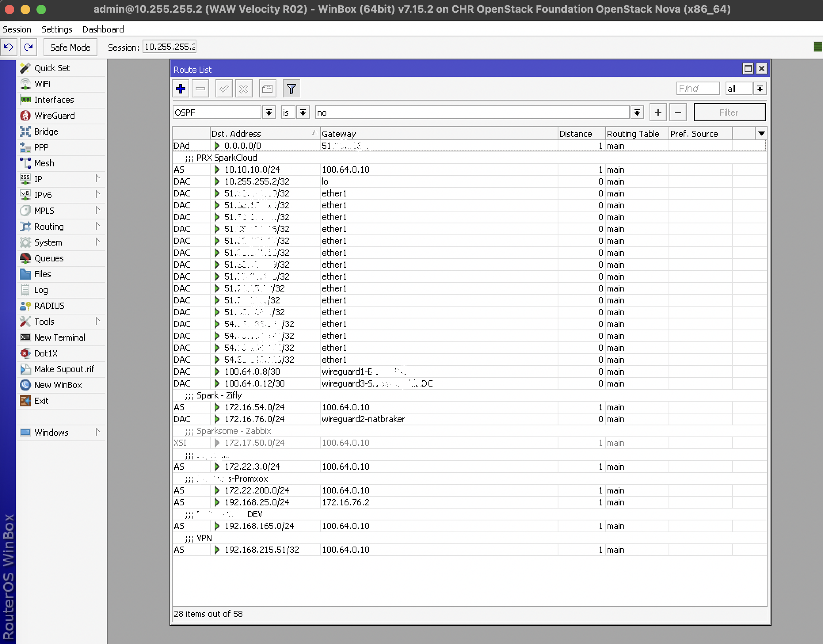The image size is (823, 644).
Task: Click the Redo arrow icon
Action: click(28, 47)
